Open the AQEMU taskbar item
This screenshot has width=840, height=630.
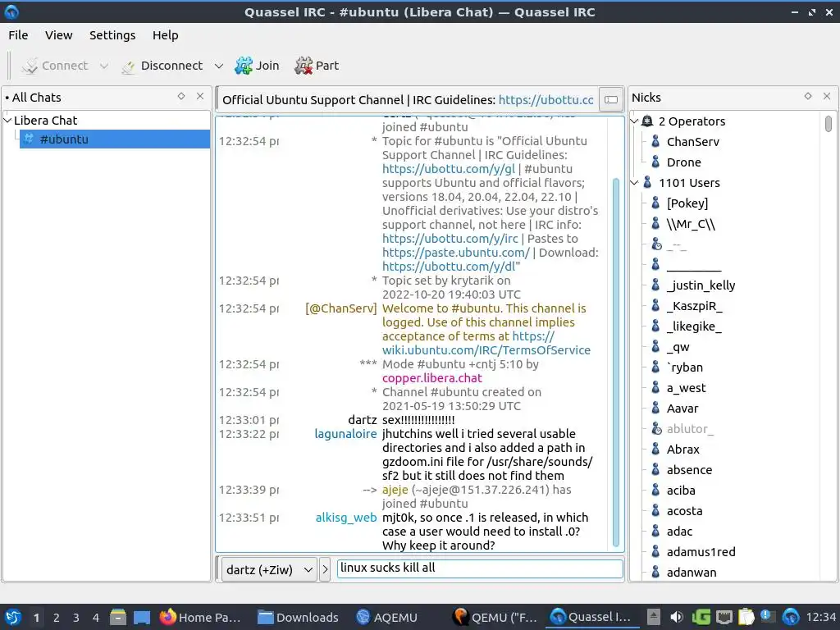point(387,618)
